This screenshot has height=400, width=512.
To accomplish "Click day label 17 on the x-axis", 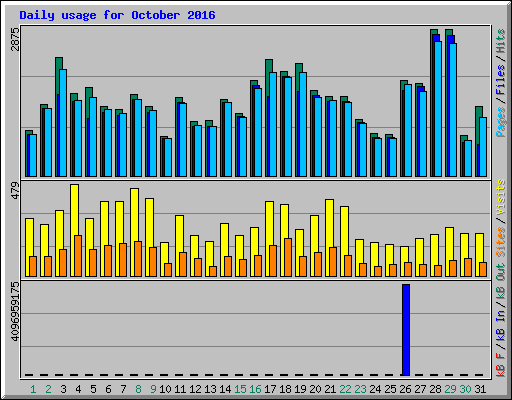I will pyautogui.click(x=270, y=389).
